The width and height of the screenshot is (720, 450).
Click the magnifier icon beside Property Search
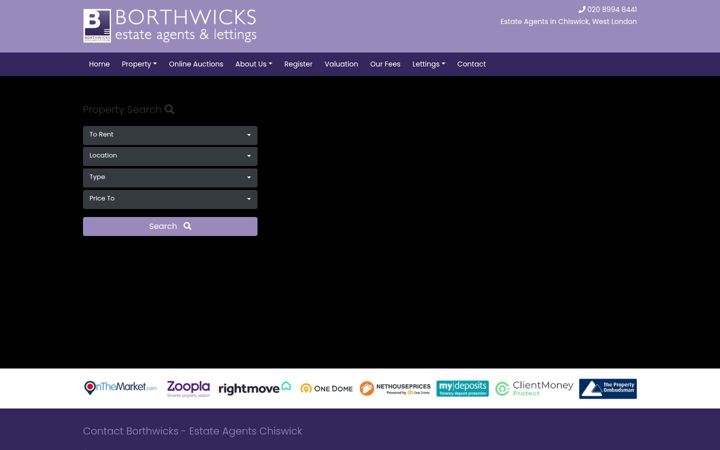(169, 109)
